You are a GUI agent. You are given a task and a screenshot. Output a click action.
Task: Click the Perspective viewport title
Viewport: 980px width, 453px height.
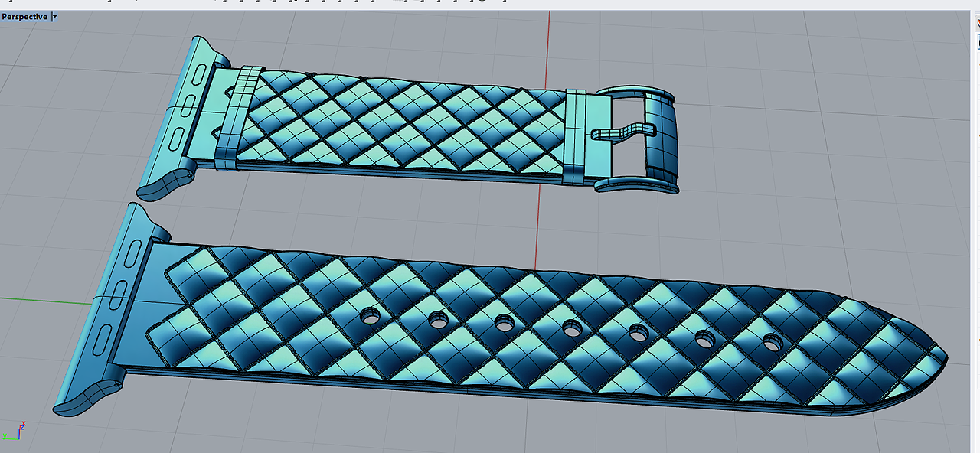(25, 17)
